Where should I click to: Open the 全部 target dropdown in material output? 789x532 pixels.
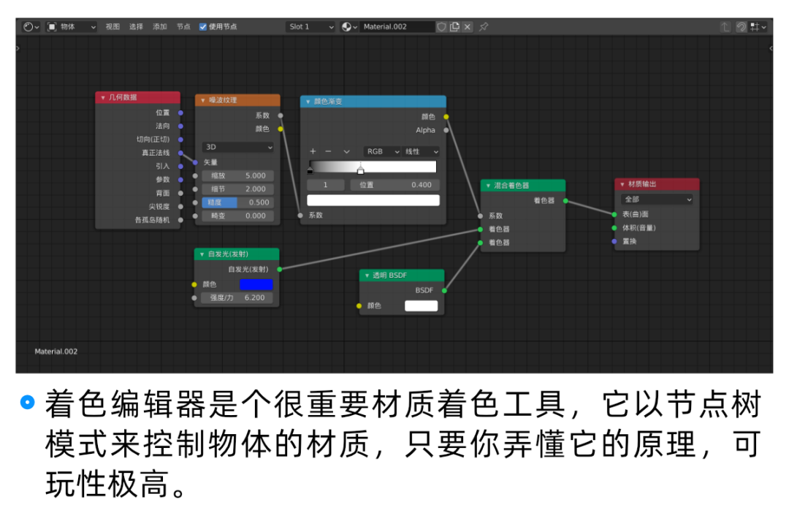coord(657,199)
